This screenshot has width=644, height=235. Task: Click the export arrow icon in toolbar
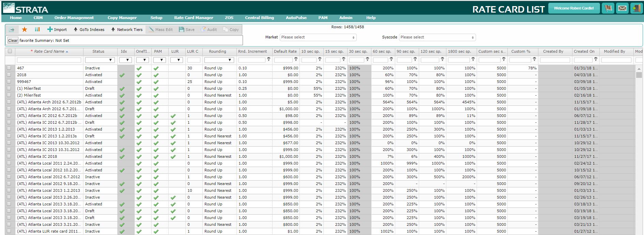11,30
